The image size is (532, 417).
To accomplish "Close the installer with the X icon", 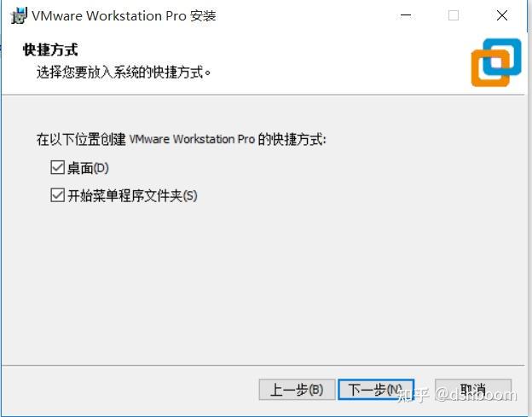I will click(x=502, y=15).
